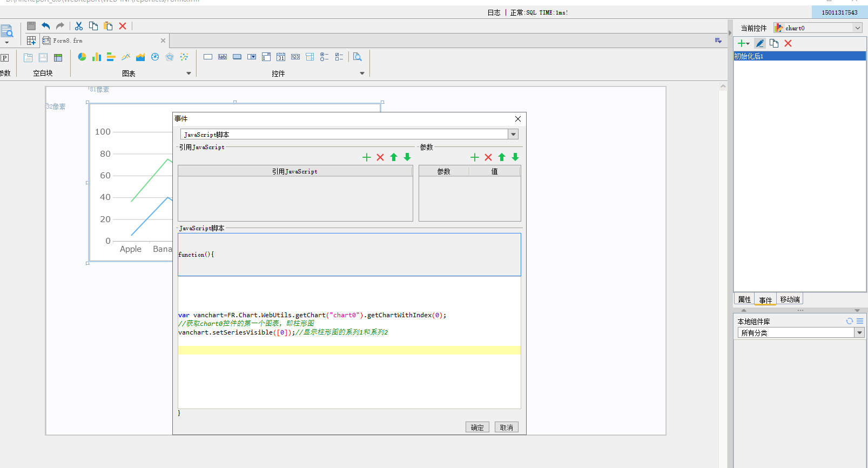
Task: Remove referenced JavaScript with red X
Action: click(x=380, y=157)
